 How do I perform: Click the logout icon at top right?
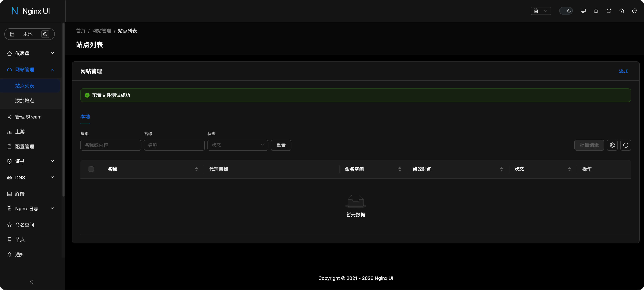click(x=634, y=11)
